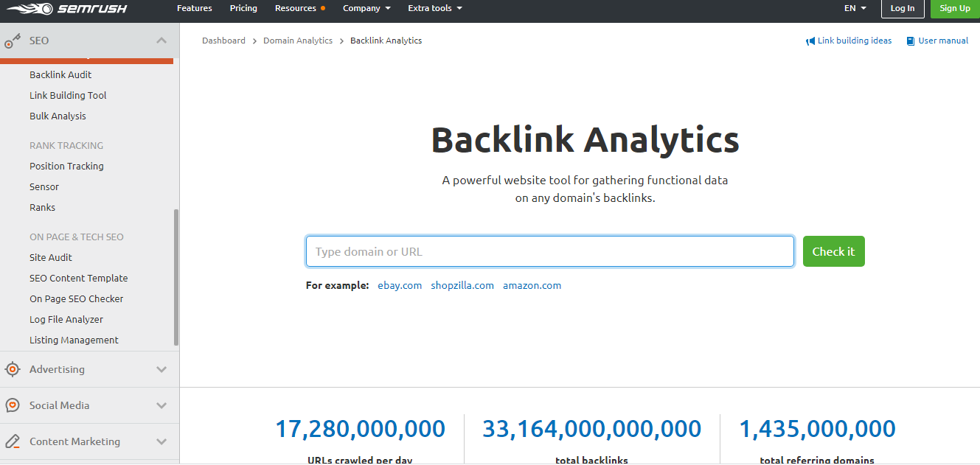Screen dimensions: 980x465
Task: Click the amazon.com example link
Action: [532, 285]
